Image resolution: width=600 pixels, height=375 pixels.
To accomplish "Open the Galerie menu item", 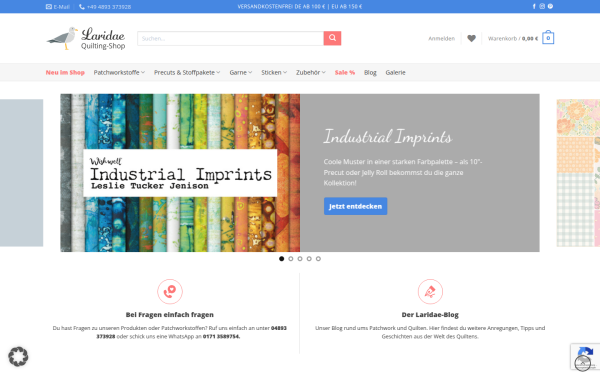I will [395, 72].
